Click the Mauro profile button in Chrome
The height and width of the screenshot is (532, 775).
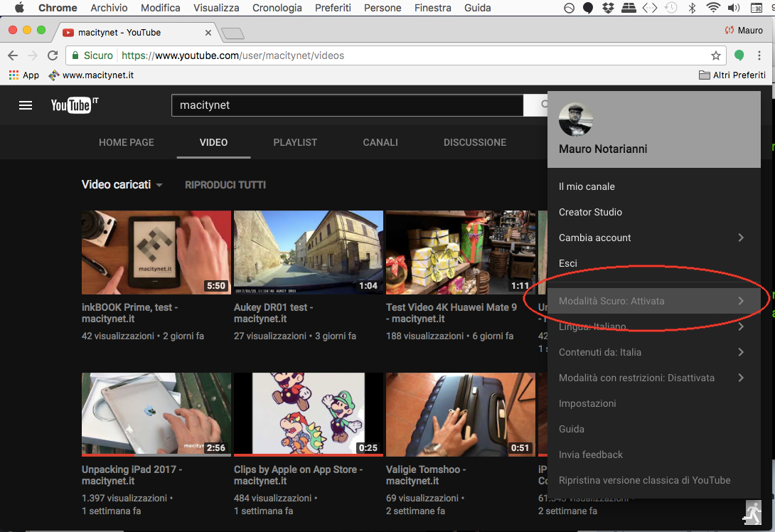coord(744,31)
